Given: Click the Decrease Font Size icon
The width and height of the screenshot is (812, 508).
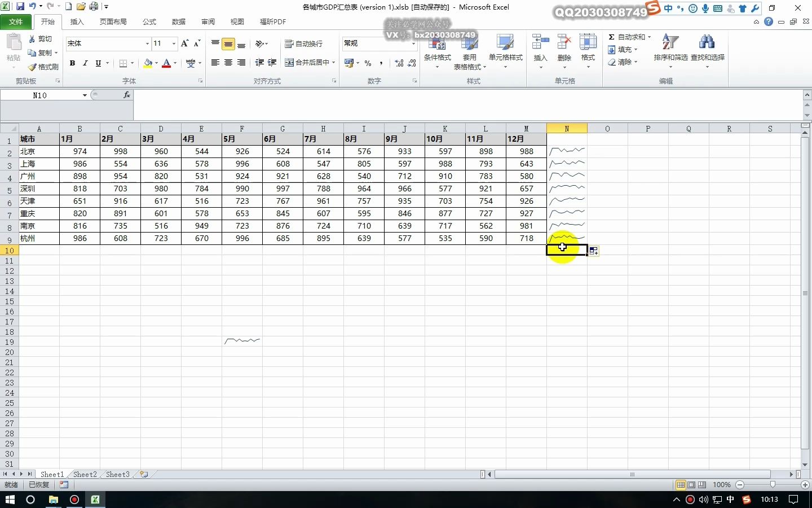Looking at the screenshot, I should [197, 43].
